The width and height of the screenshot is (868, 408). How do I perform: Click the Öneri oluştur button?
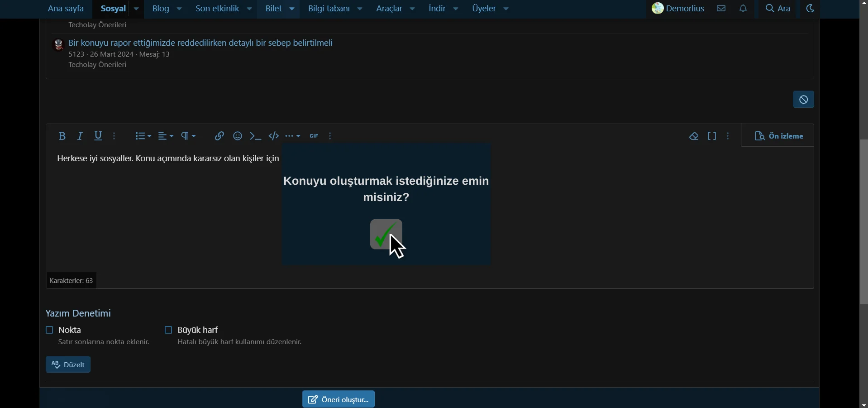[339, 399]
